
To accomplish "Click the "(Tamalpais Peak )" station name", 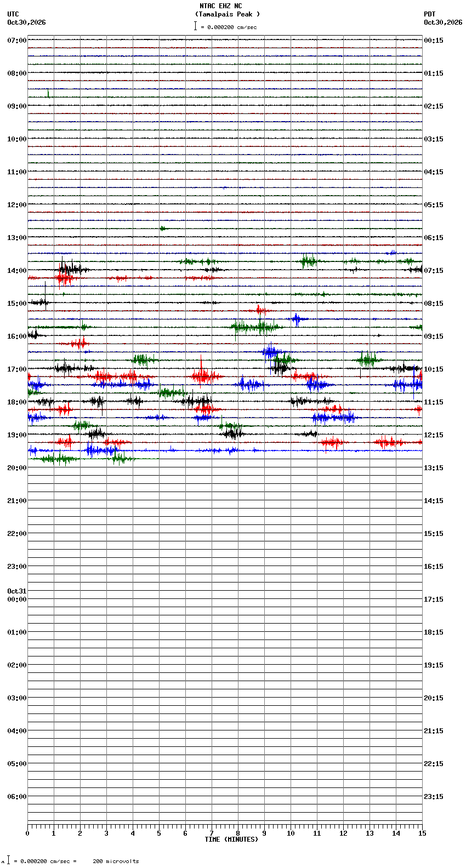I will pyautogui.click(x=228, y=14).
